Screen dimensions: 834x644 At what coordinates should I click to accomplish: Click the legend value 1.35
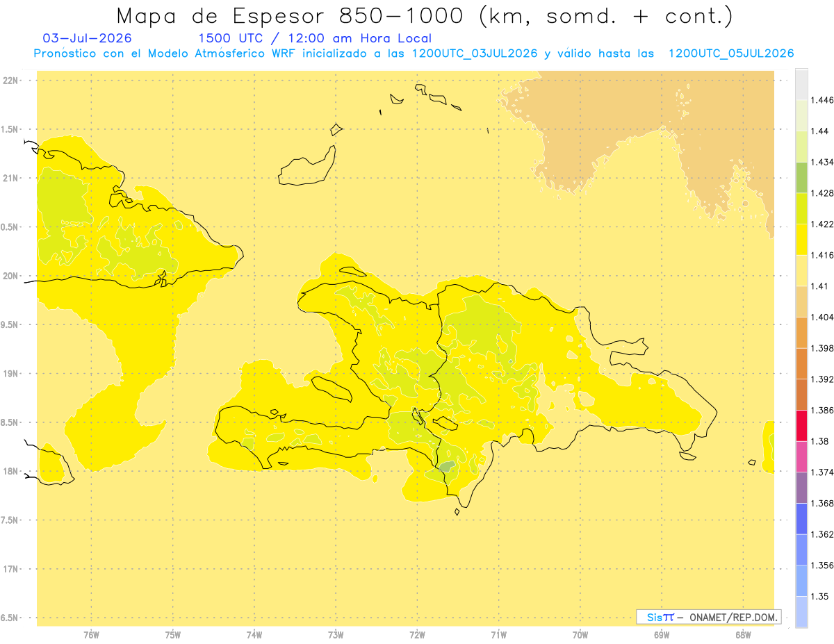click(820, 596)
